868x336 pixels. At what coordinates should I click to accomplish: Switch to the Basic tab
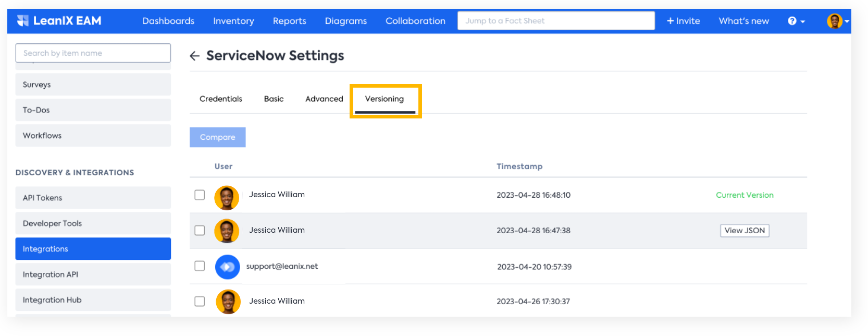pyautogui.click(x=274, y=99)
